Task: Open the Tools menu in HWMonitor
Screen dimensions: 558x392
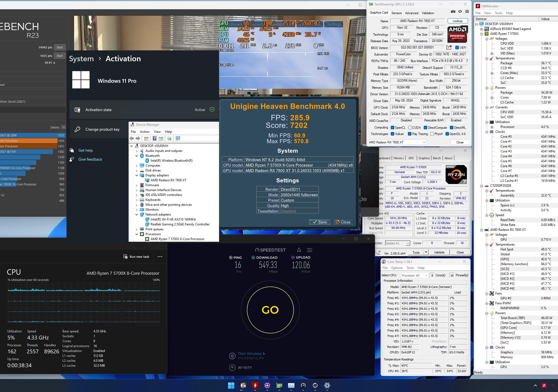Action: click(x=498, y=13)
